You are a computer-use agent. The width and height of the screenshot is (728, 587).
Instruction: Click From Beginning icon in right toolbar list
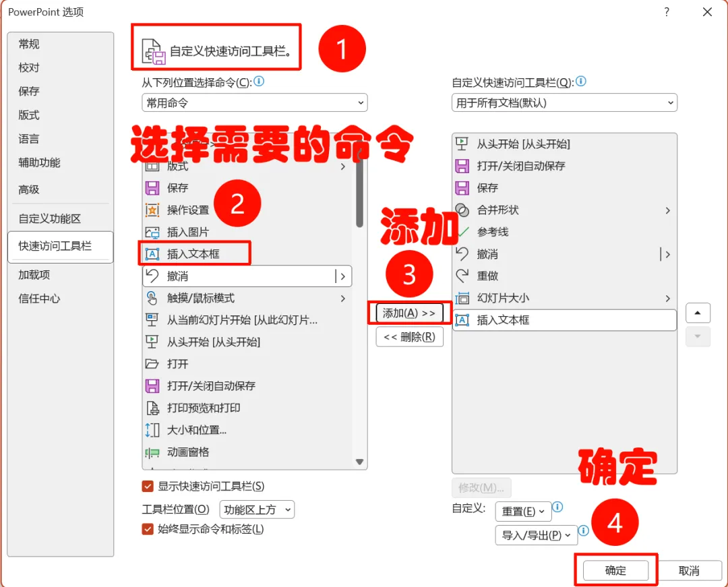click(462, 144)
